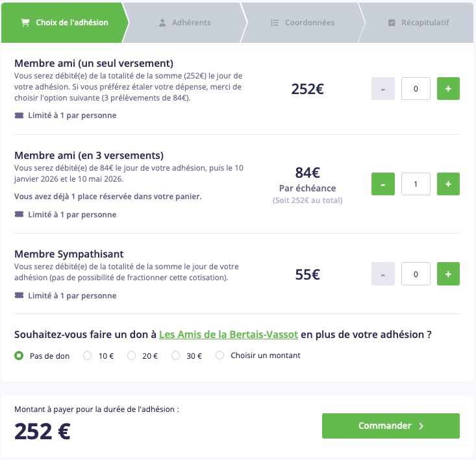Click the list icon beside Coordonnées
Viewport: 476px width, 460px height.
[x=275, y=23]
